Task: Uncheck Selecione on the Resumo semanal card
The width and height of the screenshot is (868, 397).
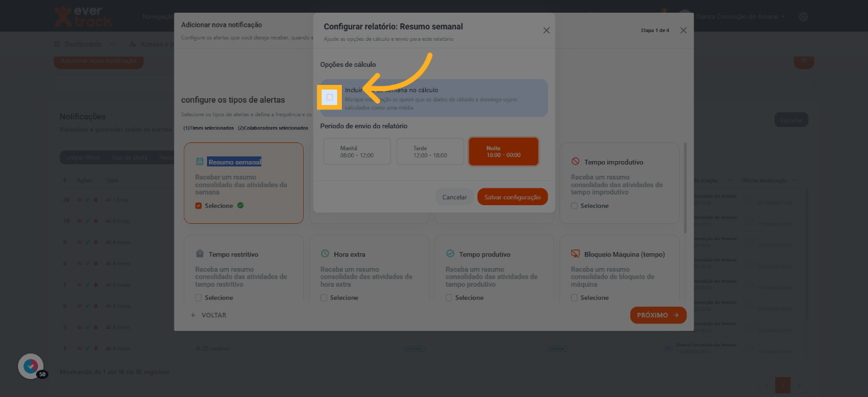Action: tap(198, 206)
